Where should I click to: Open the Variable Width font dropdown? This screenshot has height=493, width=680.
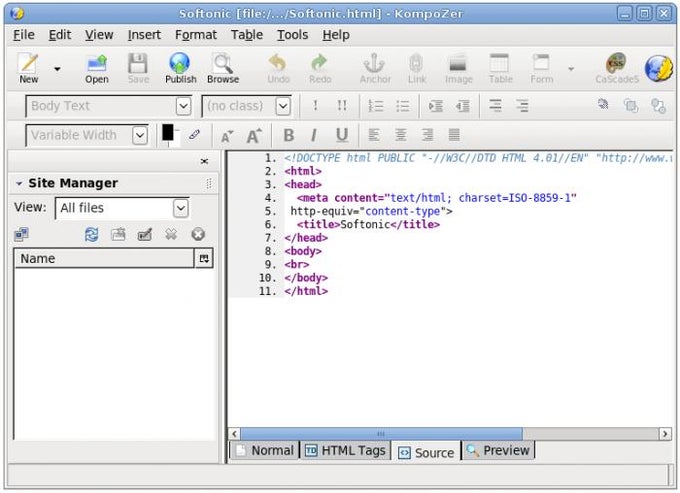[140, 135]
